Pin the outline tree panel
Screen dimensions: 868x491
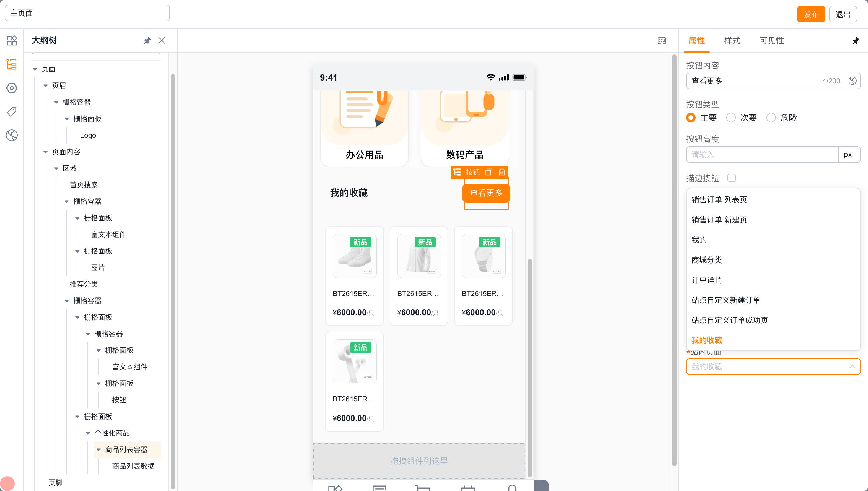pyautogui.click(x=147, y=40)
